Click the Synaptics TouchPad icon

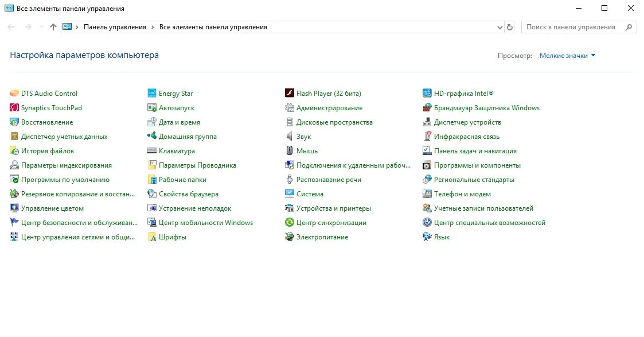(14, 108)
